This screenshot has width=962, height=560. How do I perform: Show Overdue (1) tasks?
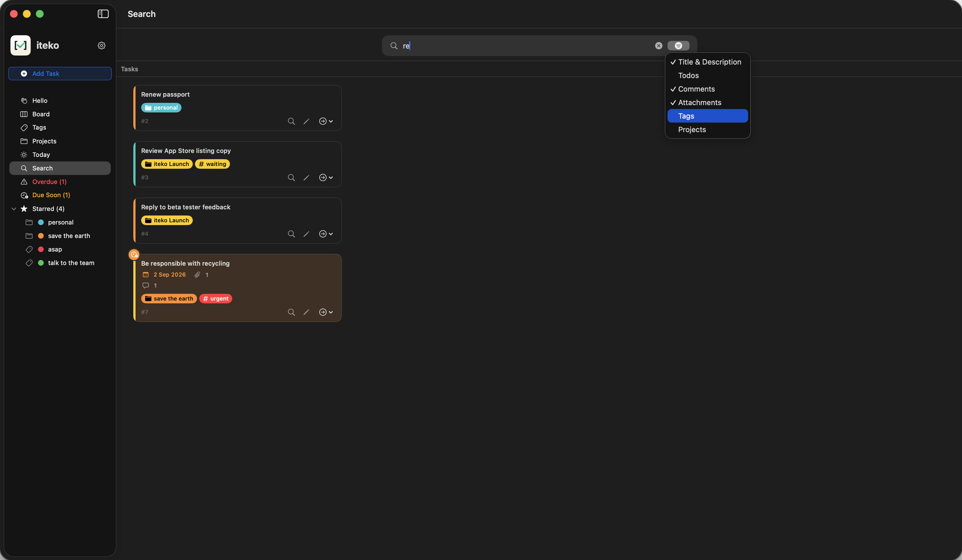[60, 182]
